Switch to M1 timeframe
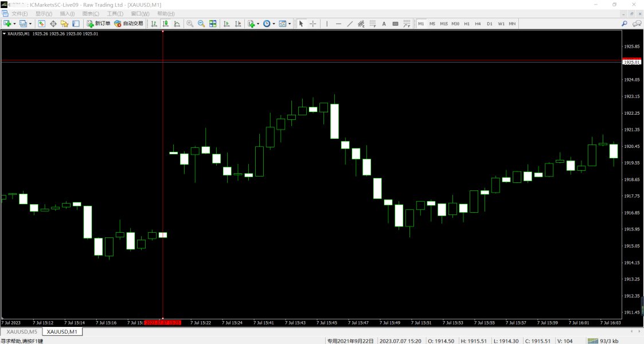Image resolution: width=644 pixels, height=344 pixels. tap(421, 24)
